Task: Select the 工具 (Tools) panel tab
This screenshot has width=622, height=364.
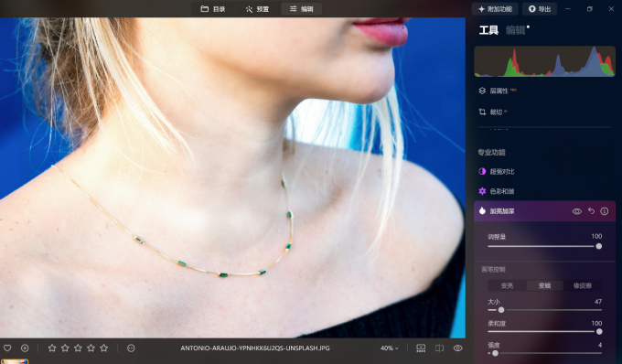Action: 488,30
